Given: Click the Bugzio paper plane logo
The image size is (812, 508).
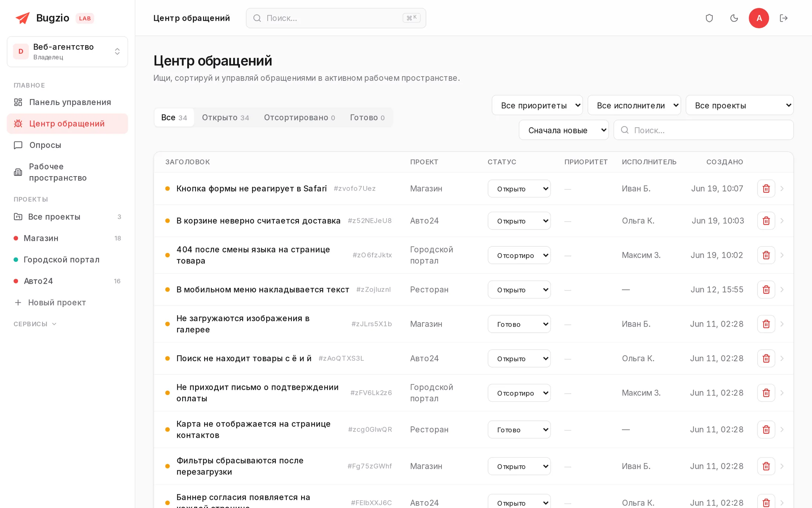Looking at the screenshot, I should coord(23,18).
